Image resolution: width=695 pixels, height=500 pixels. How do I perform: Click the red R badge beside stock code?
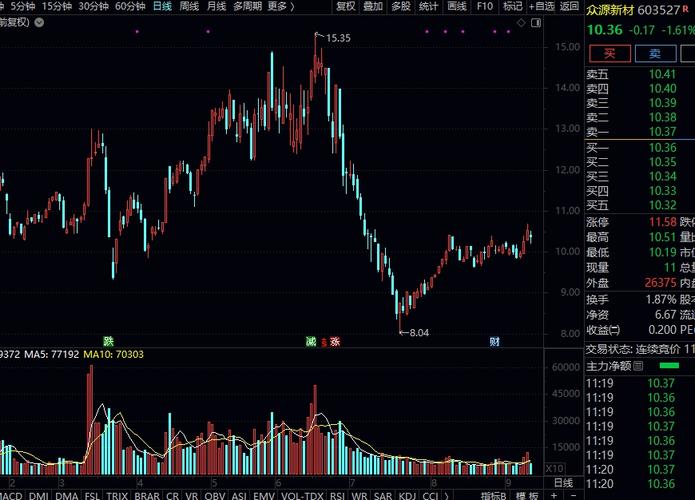pyautogui.click(x=686, y=8)
